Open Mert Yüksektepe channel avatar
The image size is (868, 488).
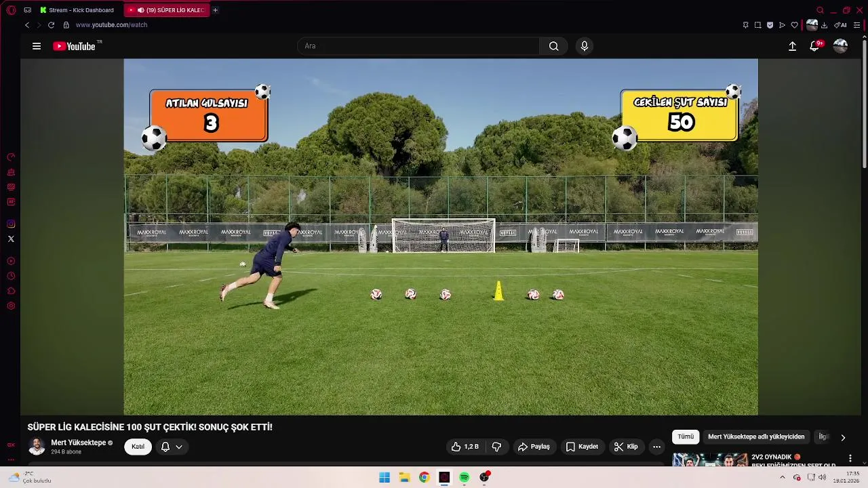click(x=37, y=446)
